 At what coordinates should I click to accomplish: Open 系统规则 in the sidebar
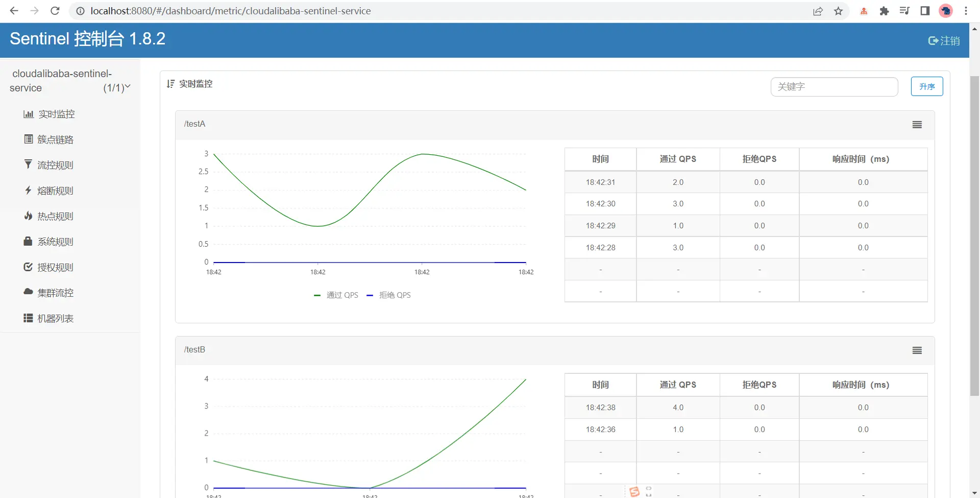56,242
